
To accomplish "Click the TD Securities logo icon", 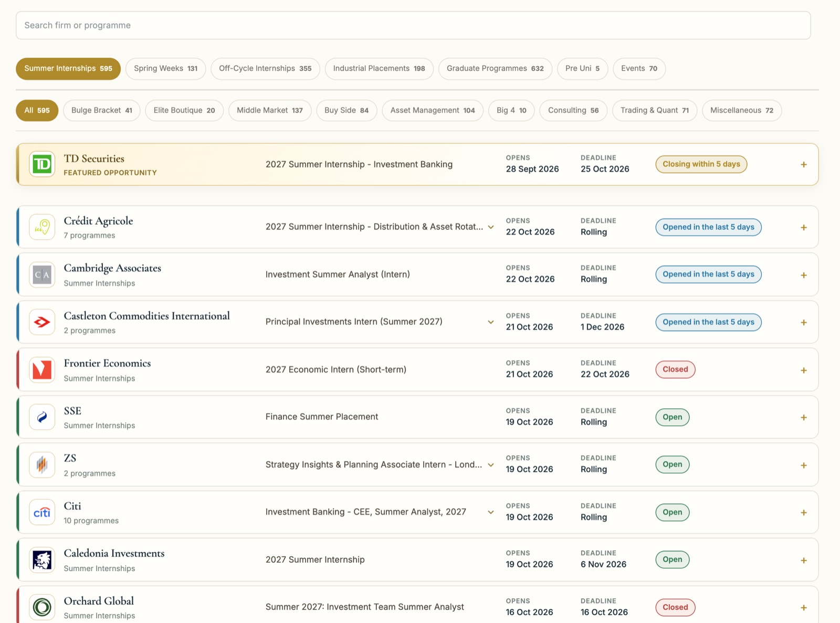I will tap(42, 165).
